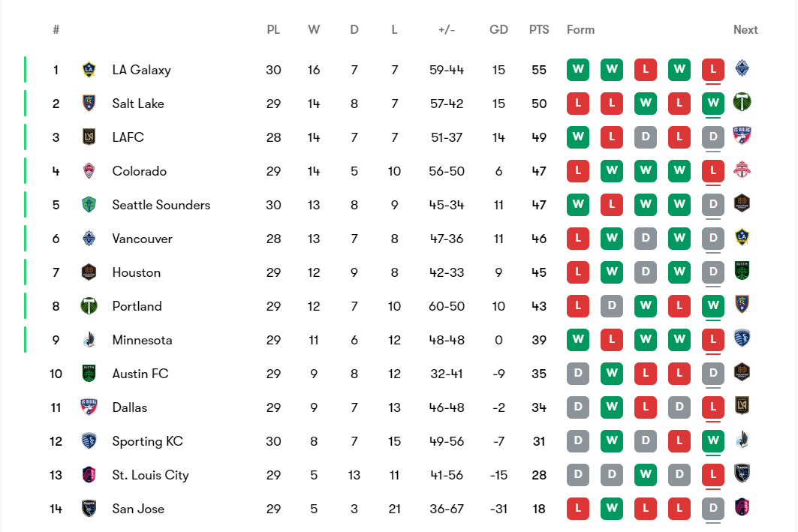Open Dallas's next opponent crest

point(742,407)
